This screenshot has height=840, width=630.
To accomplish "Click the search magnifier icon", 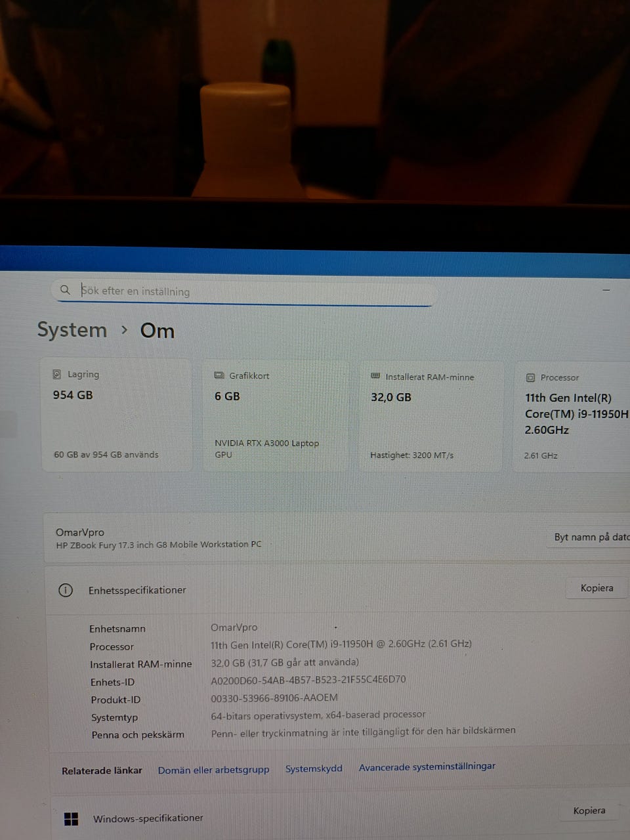I will [x=65, y=289].
